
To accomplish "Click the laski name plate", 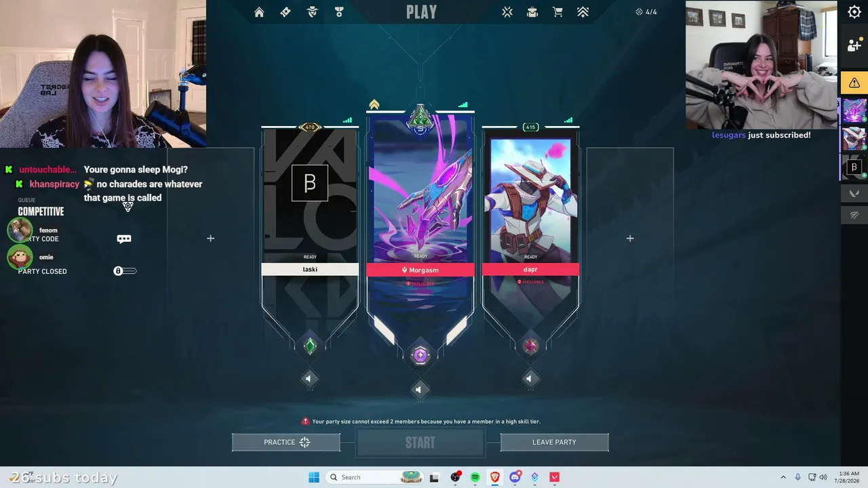I will point(310,269).
